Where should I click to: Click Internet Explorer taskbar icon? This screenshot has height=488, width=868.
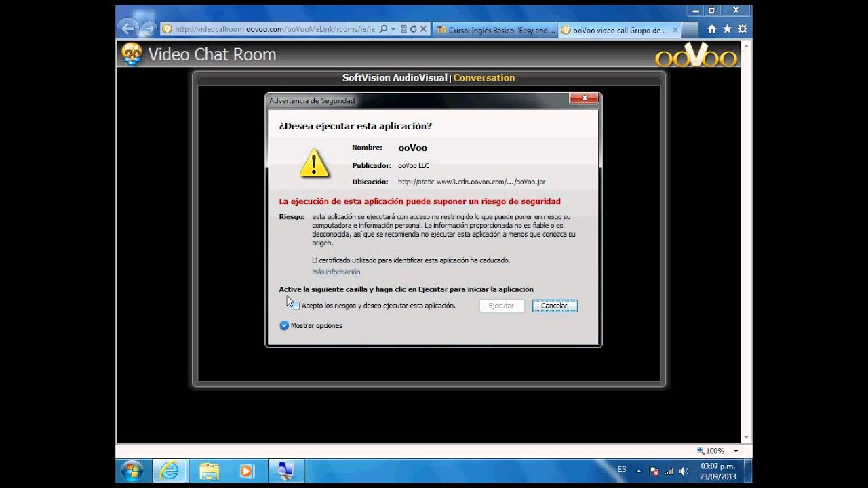click(x=169, y=471)
